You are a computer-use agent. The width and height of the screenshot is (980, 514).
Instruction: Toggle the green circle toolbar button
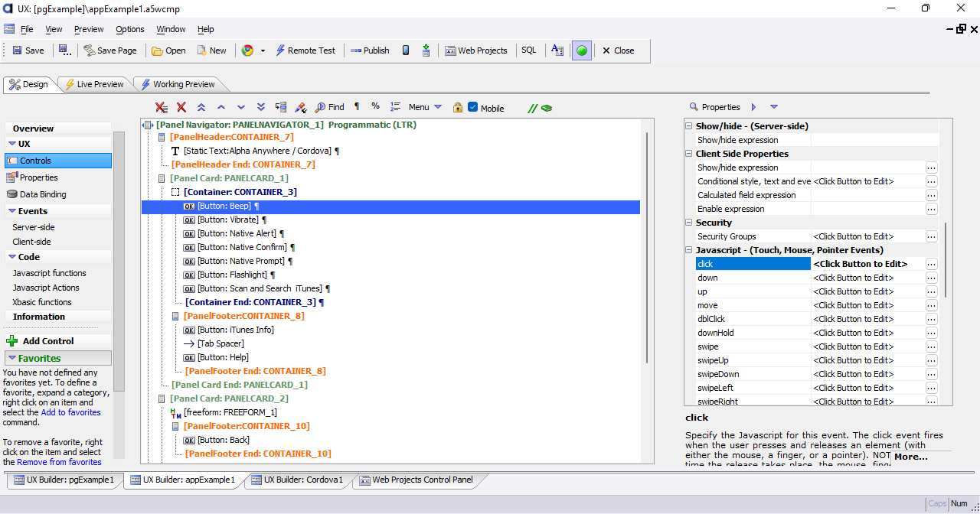tap(582, 50)
